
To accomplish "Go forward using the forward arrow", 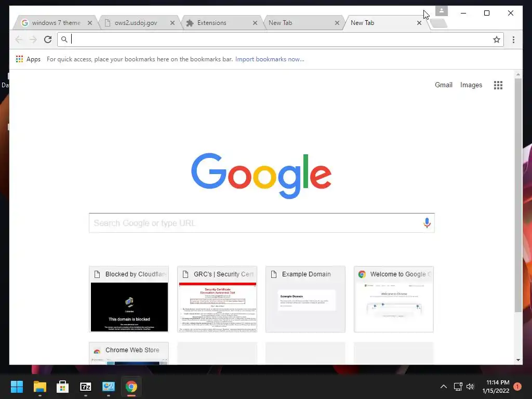I will click(x=33, y=39).
